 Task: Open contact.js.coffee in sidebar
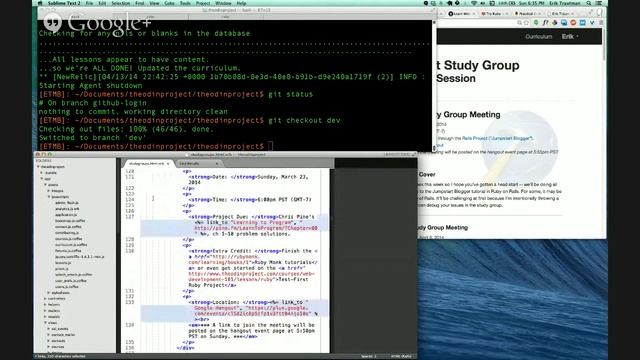(68, 227)
